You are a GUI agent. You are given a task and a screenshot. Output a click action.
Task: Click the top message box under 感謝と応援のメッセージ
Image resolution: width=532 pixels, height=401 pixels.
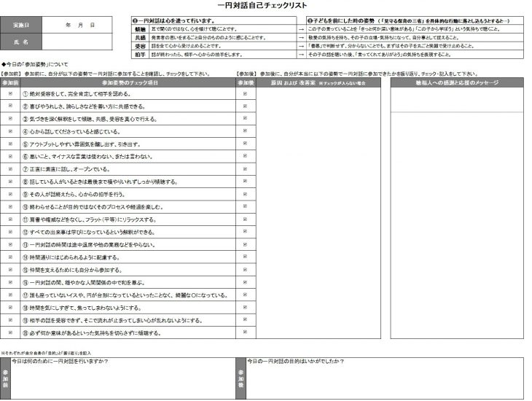457,100
